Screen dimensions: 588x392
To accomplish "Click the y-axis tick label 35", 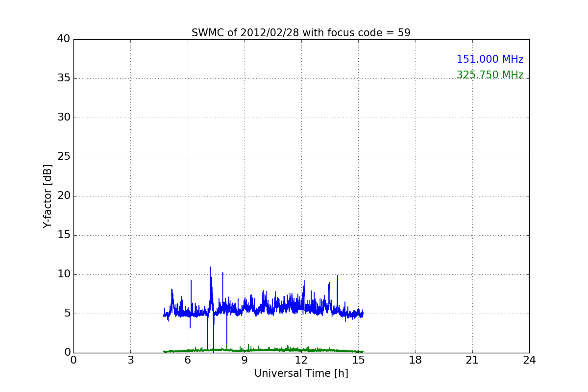I will (64, 78).
